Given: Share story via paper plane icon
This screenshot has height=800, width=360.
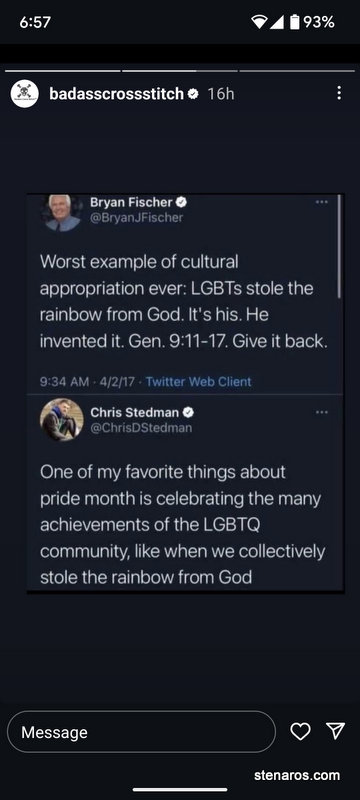Looking at the screenshot, I should click(336, 731).
